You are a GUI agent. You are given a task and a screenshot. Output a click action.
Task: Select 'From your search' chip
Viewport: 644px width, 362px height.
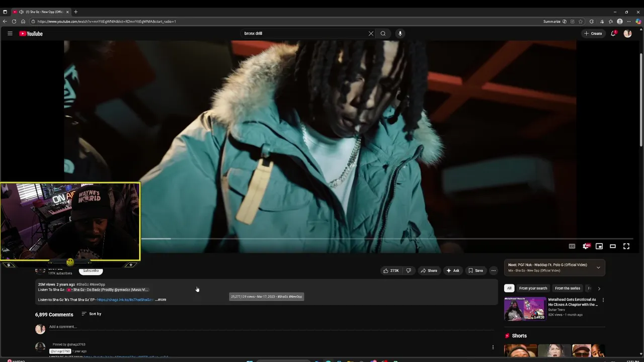pyautogui.click(x=533, y=289)
